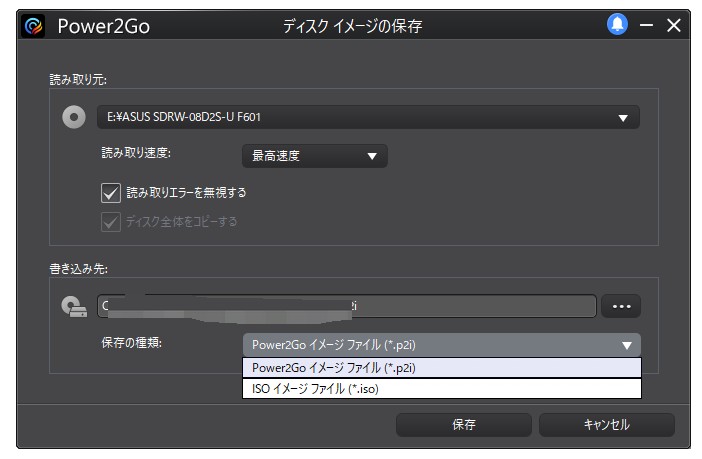
Task: Click the 保存 button
Action: (464, 425)
